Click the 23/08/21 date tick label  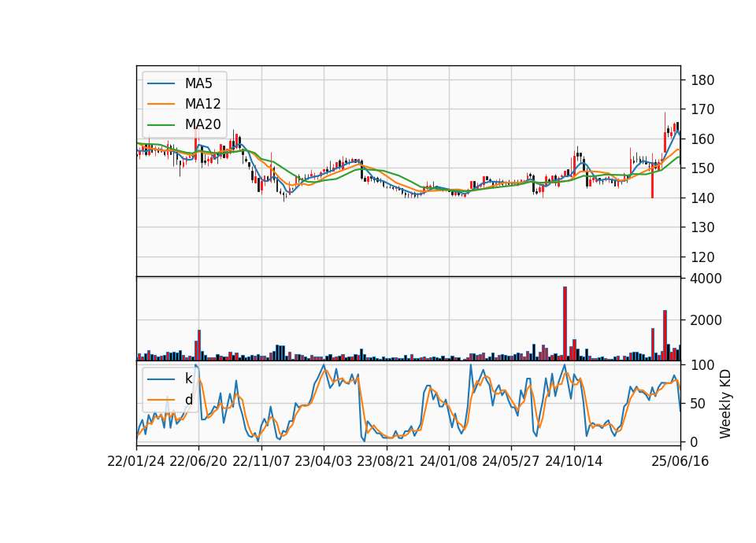point(386,462)
